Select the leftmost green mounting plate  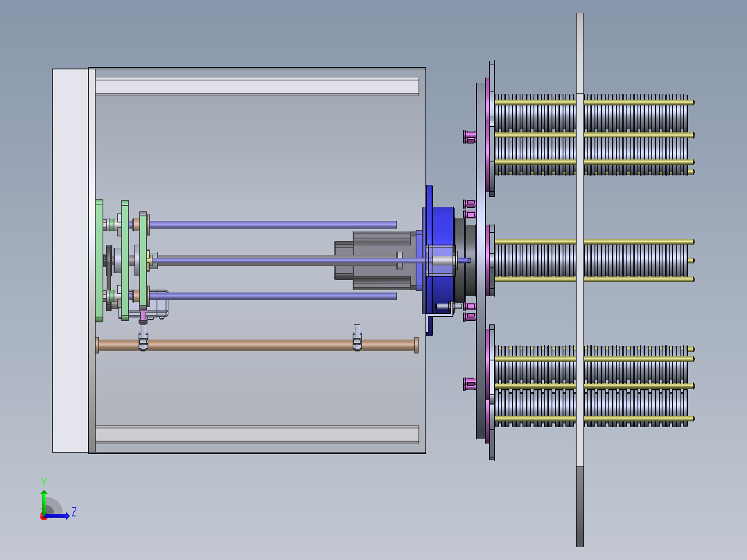pyautogui.click(x=99, y=260)
